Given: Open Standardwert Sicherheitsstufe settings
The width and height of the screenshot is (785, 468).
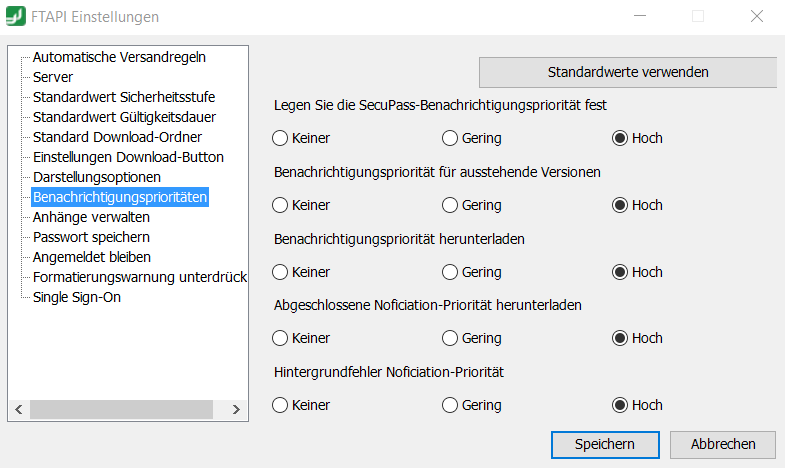Looking at the screenshot, I should point(124,97).
